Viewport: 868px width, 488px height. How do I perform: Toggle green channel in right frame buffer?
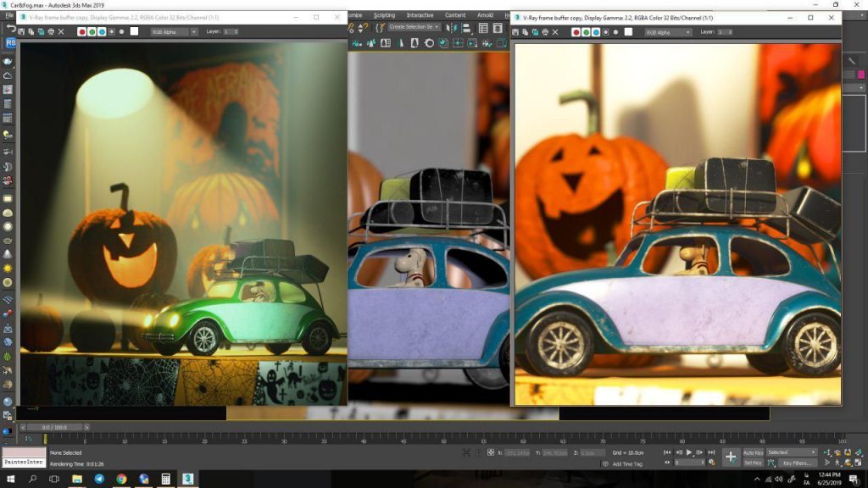coord(587,32)
